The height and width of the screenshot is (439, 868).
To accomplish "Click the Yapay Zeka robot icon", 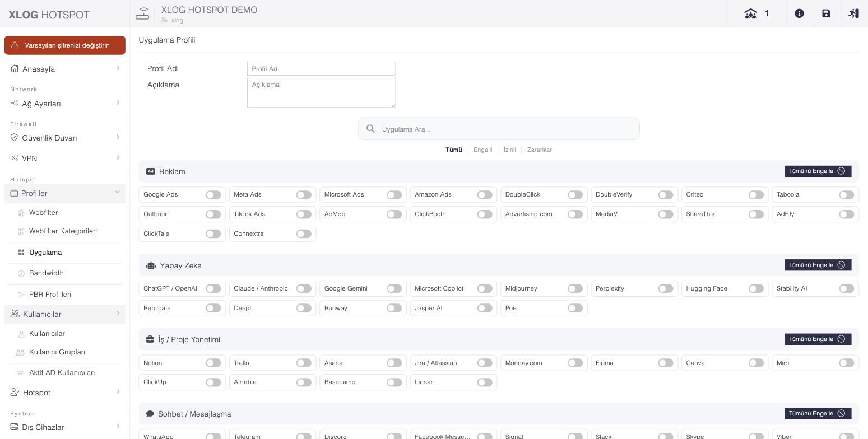I will pos(151,265).
